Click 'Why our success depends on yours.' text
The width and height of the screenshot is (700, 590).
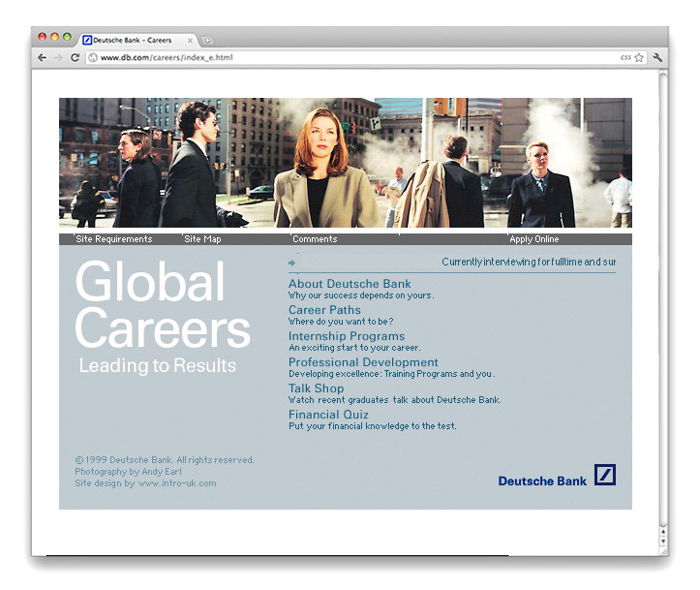point(361,295)
